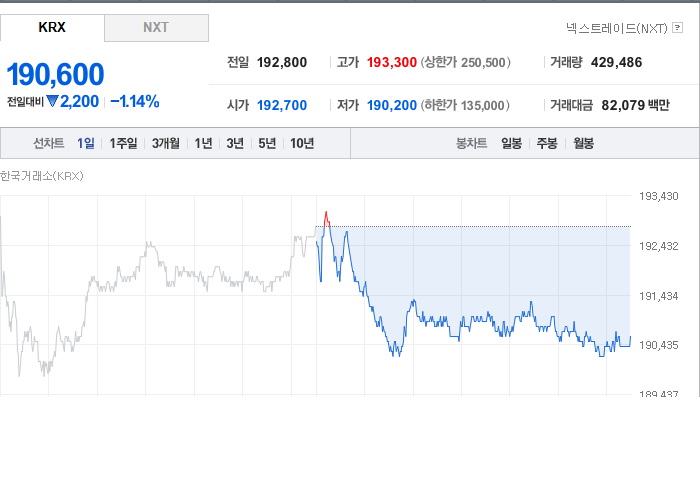Image resolution: width=700 pixels, height=490 pixels.
Task: Click the opening price 192,700
Action: click(282, 105)
